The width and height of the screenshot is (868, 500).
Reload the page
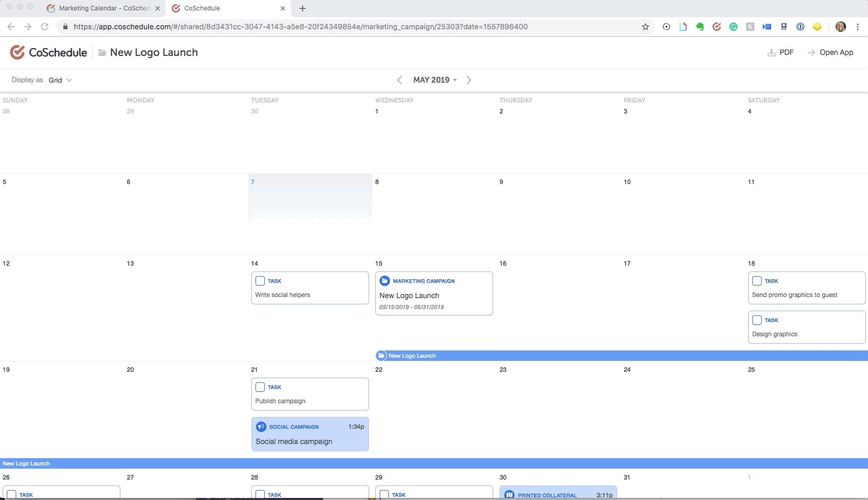(x=44, y=27)
